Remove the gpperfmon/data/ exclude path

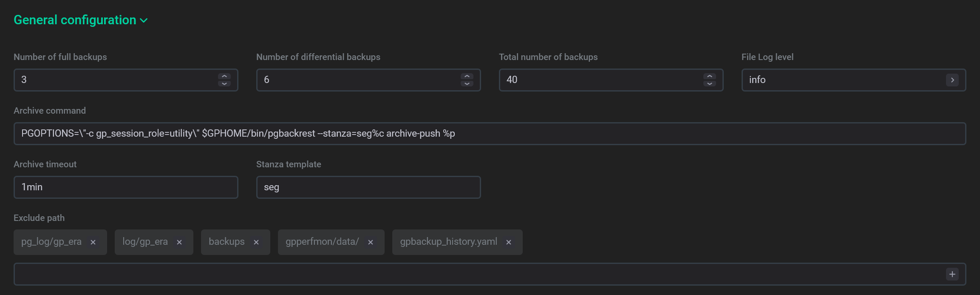pyautogui.click(x=371, y=242)
